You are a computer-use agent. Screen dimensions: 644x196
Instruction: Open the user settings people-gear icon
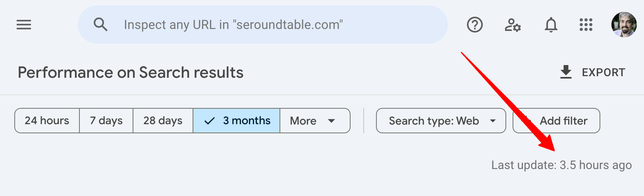513,25
